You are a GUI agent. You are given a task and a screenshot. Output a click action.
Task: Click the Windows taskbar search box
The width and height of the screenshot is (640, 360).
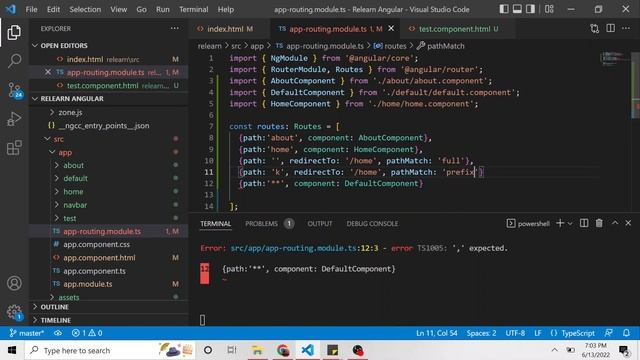[x=110, y=350]
